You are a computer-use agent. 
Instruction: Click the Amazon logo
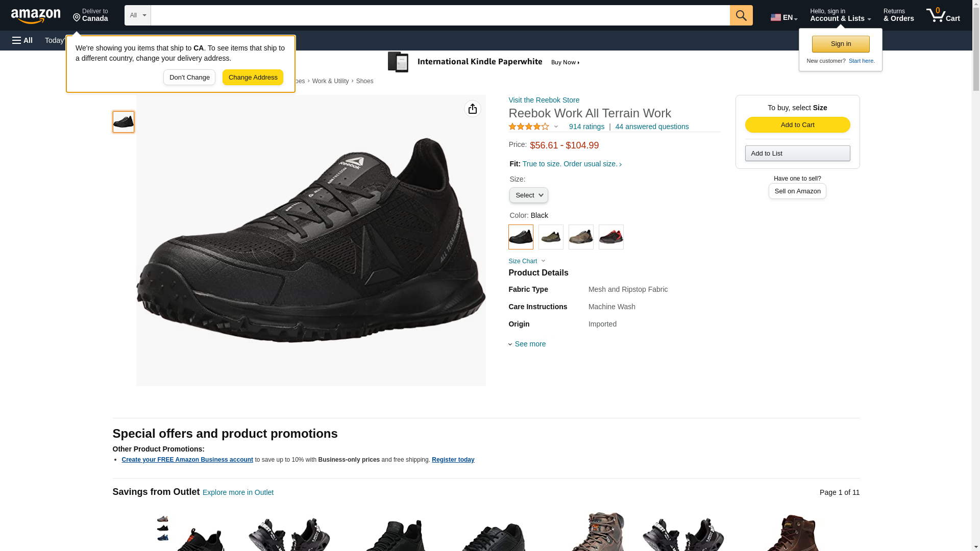pos(36,16)
